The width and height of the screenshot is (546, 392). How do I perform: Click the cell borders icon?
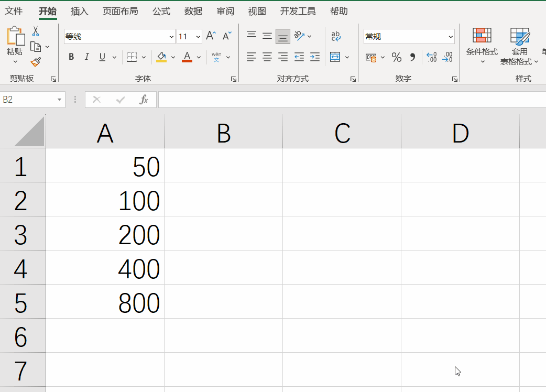[x=132, y=57]
